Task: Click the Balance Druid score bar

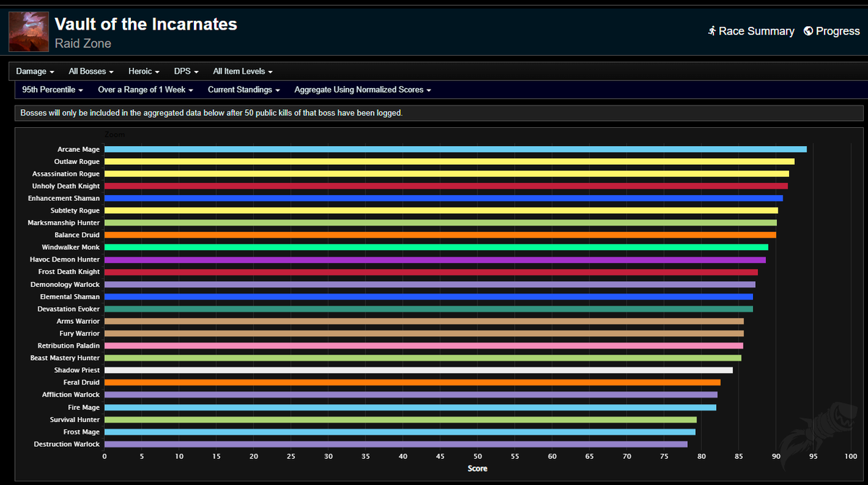Action: click(440, 235)
